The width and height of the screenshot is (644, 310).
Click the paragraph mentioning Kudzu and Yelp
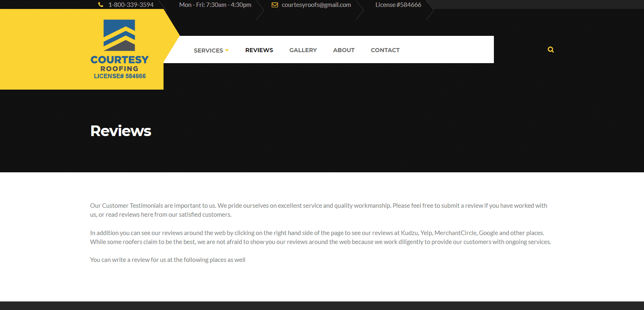320,237
